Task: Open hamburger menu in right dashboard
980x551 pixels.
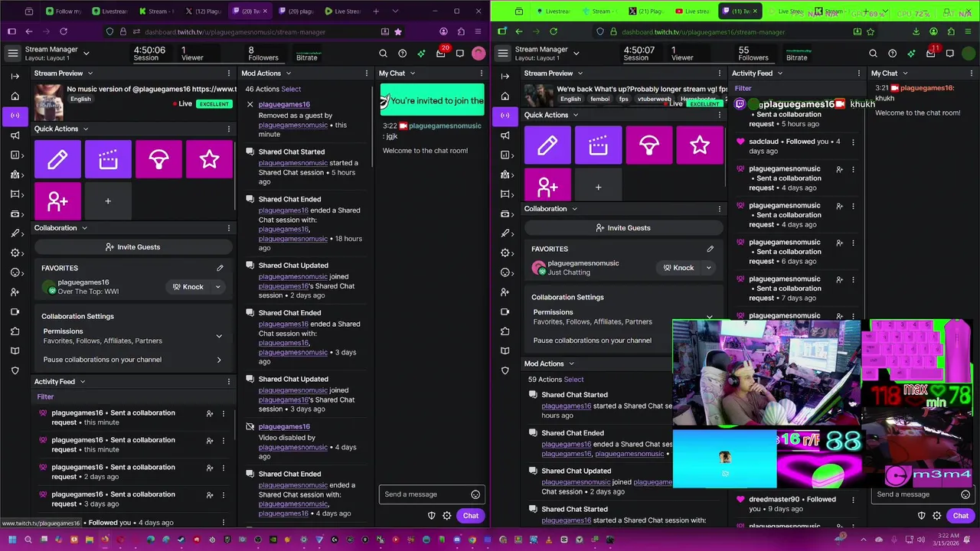Action: point(503,54)
